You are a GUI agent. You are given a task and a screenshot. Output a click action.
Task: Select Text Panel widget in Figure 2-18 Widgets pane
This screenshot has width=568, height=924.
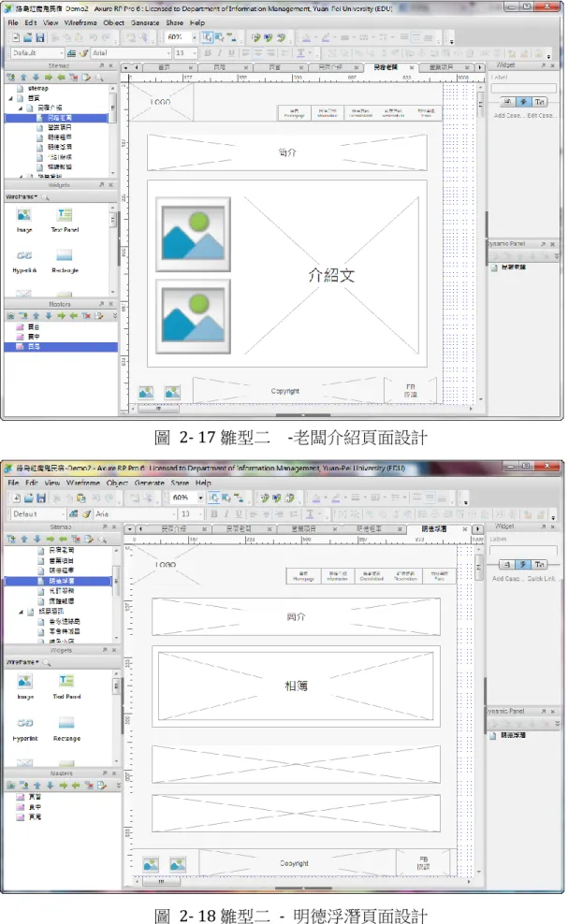[x=66, y=686]
